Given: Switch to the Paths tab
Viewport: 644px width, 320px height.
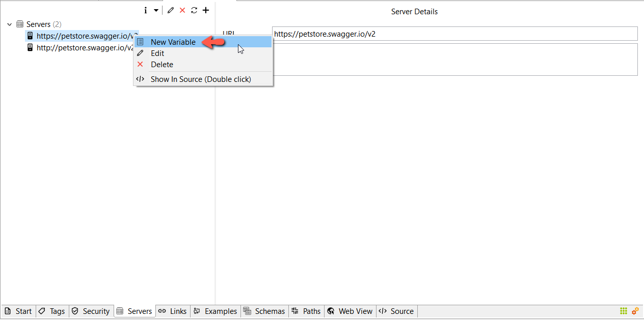Looking at the screenshot, I should coord(306,311).
